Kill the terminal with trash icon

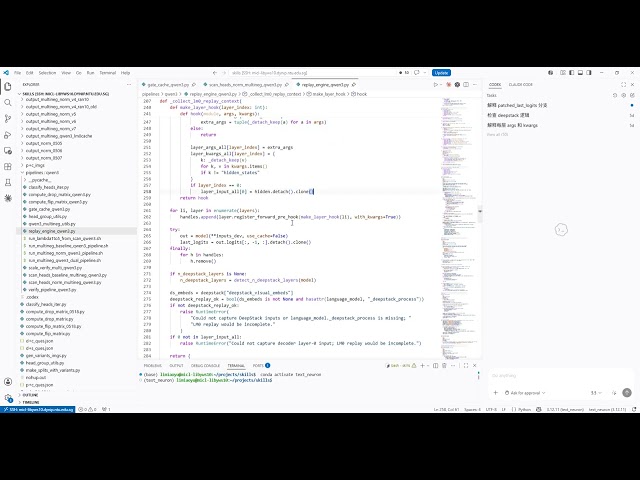[444, 365]
